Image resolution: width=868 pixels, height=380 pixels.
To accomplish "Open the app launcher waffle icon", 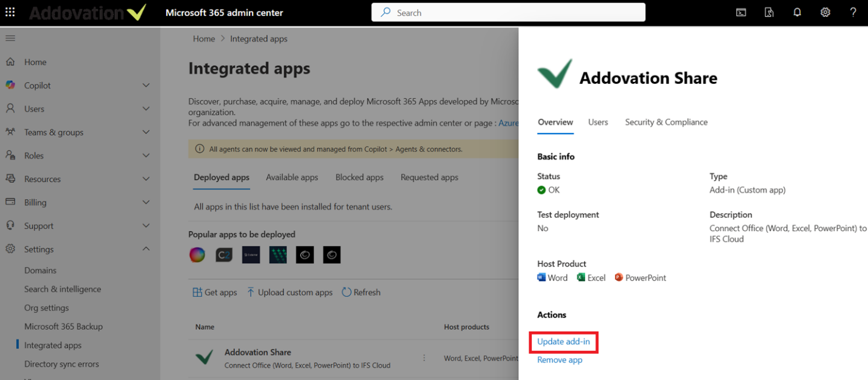I will pyautogui.click(x=10, y=12).
